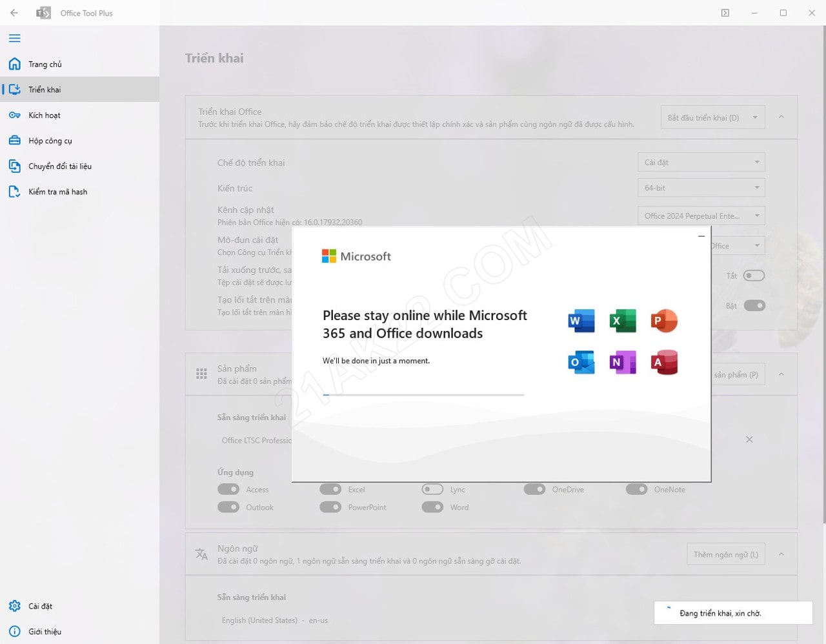Open the arrow beside Bắt đầu triển khai
The image size is (826, 644).
(x=755, y=117)
